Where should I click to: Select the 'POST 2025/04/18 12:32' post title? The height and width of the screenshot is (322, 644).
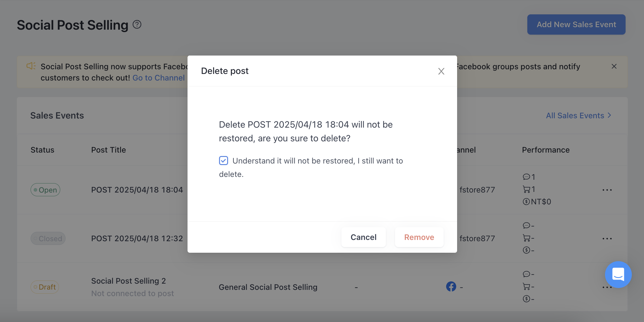tap(137, 238)
